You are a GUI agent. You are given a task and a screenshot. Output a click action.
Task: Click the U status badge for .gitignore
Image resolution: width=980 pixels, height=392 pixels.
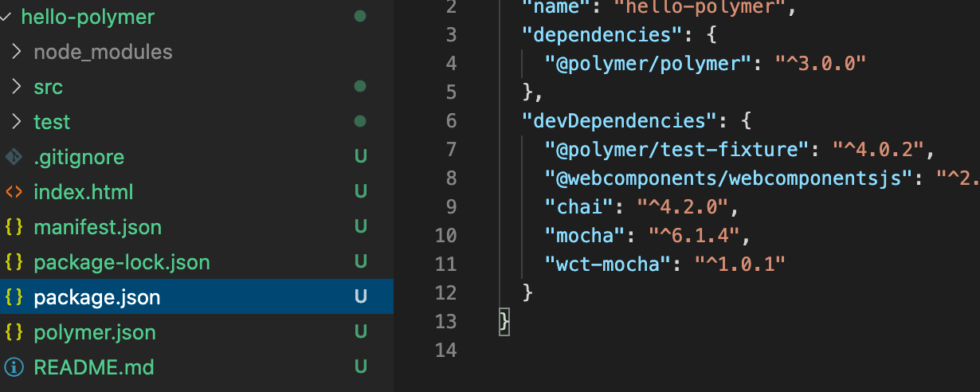coord(360,157)
